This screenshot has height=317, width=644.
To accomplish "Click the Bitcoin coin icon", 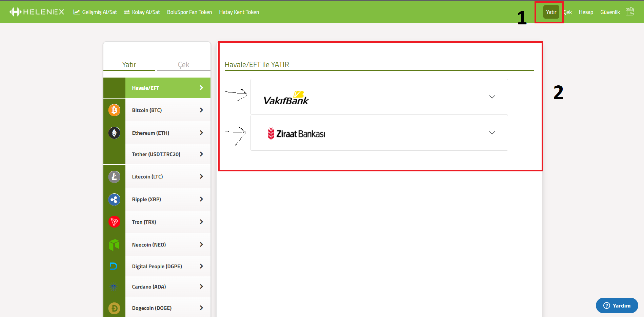I will [114, 110].
